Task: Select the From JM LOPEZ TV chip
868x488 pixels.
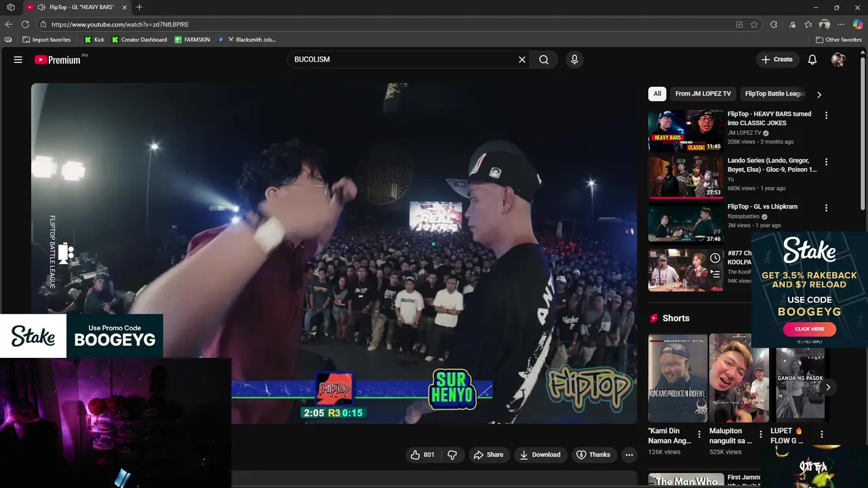Action: click(x=703, y=94)
